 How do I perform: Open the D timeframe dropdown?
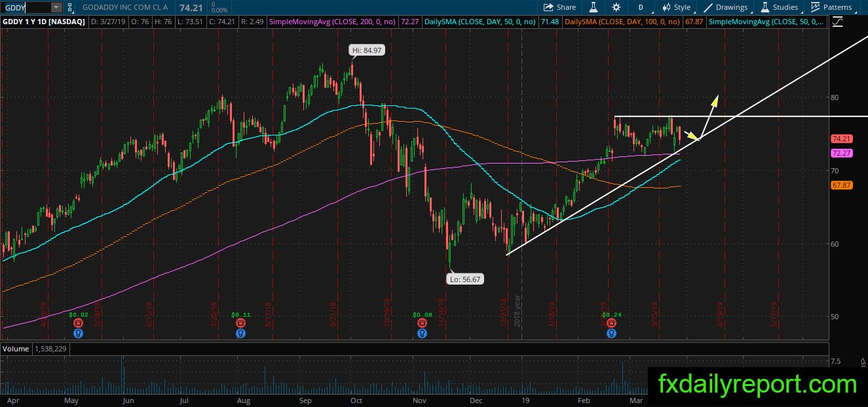pyautogui.click(x=640, y=7)
